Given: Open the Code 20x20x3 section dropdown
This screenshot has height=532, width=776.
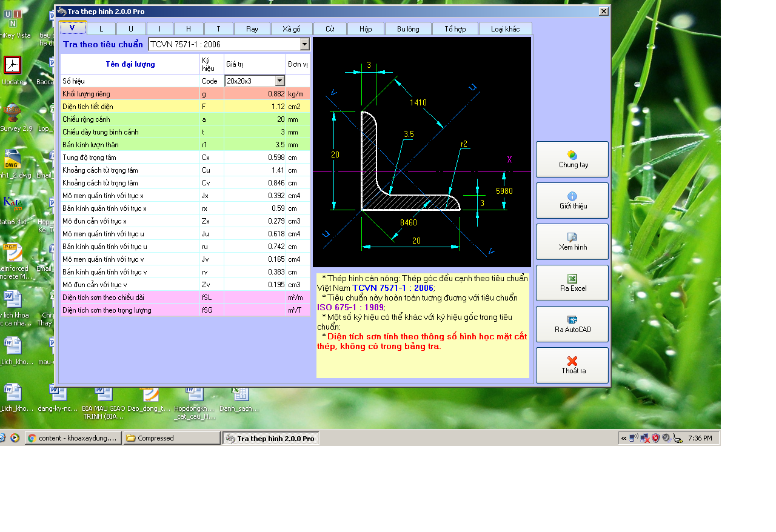Looking at the screenshot, I should coord(279,81).
